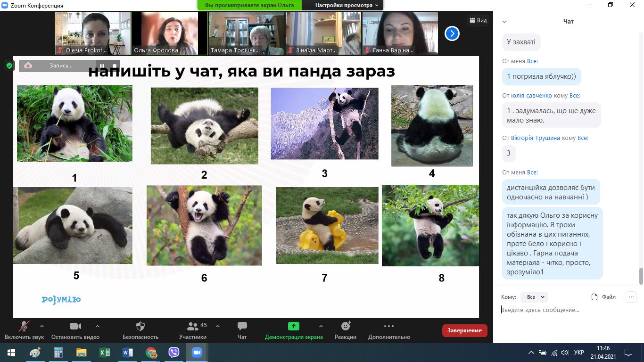Open the Reactions emoji icon

point(346,326)
